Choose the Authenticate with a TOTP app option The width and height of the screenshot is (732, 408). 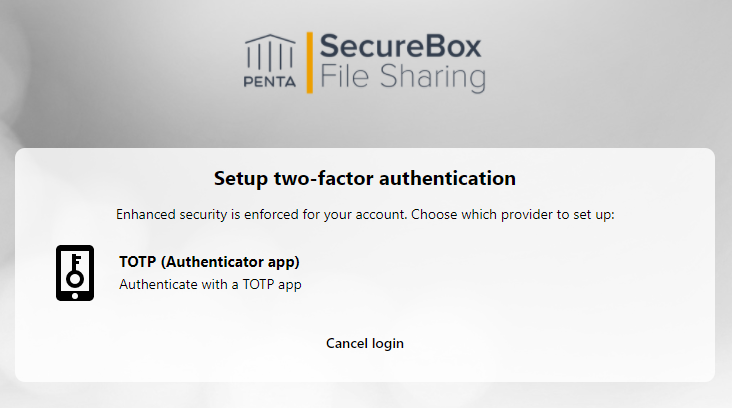pyautogui.click(x=210, y=284)
